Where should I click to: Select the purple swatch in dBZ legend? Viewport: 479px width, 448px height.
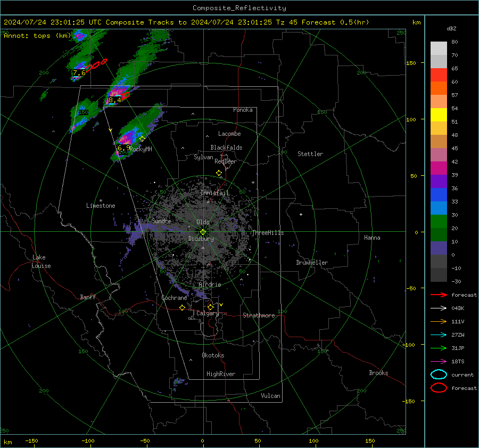coord(439,182)
